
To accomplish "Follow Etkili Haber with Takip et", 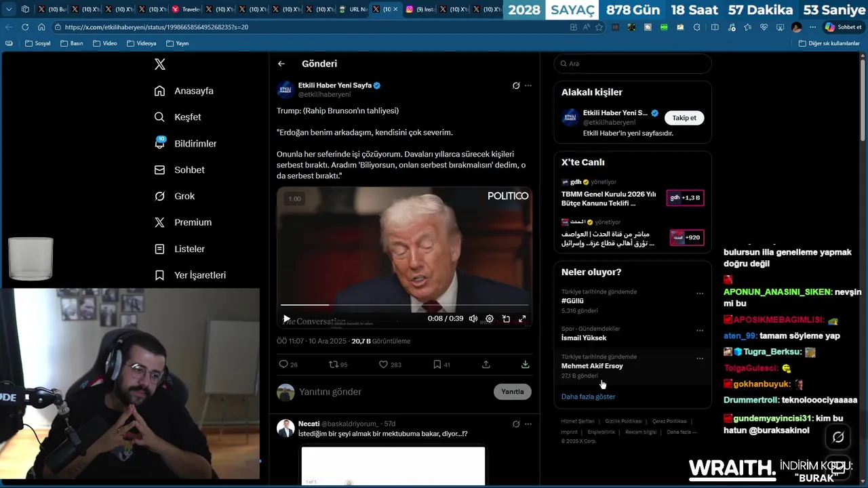I will point(684,118).
